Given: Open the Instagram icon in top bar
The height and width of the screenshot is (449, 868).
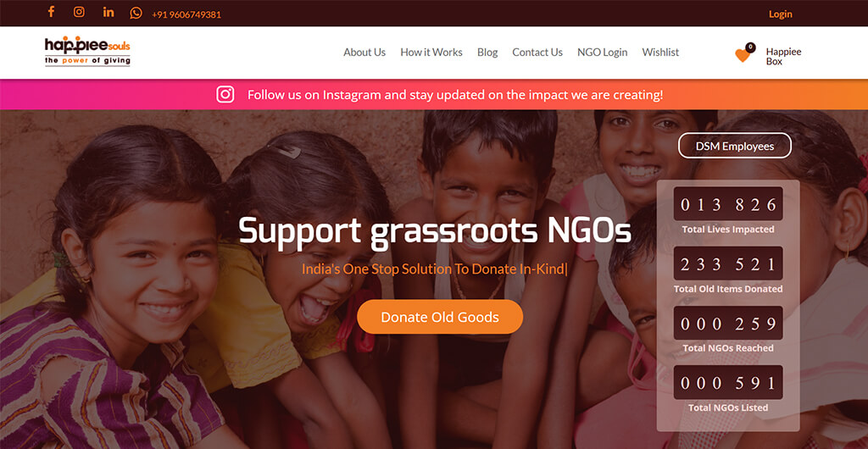Looking at the screenshot, I should pos(79,12).
